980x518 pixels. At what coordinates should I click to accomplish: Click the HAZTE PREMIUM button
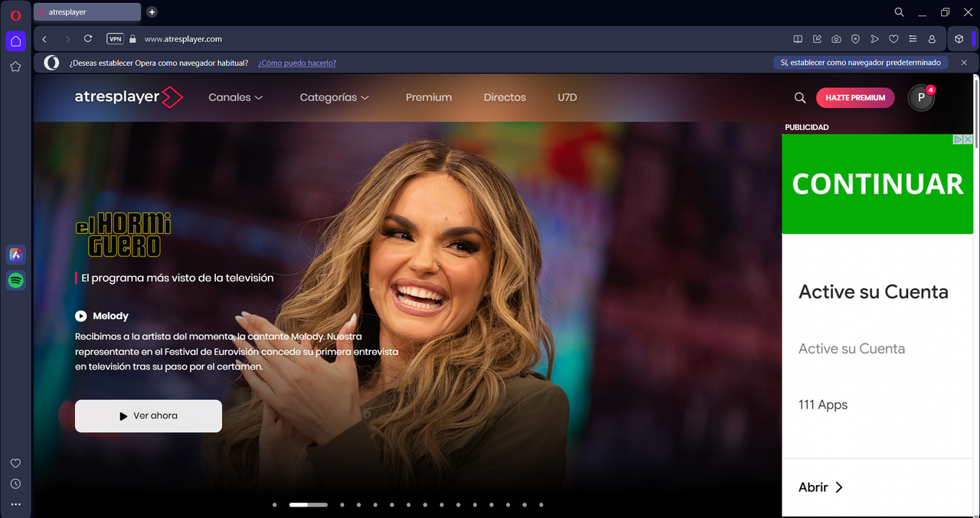(855, 97)
